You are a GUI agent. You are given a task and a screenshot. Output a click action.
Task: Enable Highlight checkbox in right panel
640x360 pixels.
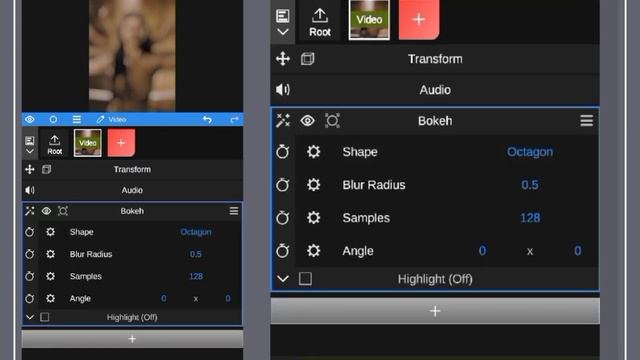[305, 279]
